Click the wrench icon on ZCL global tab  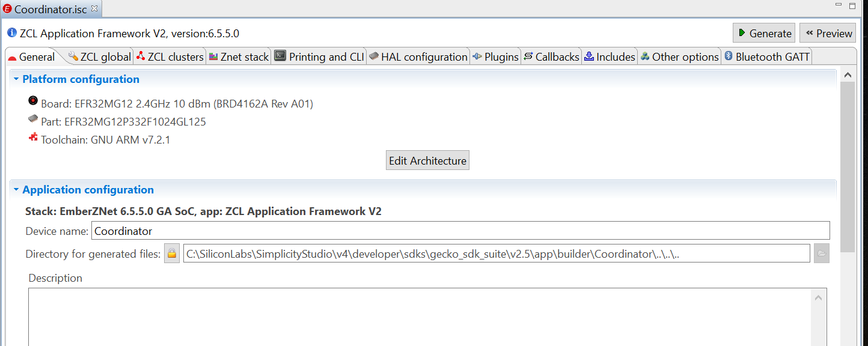(73, 56)
